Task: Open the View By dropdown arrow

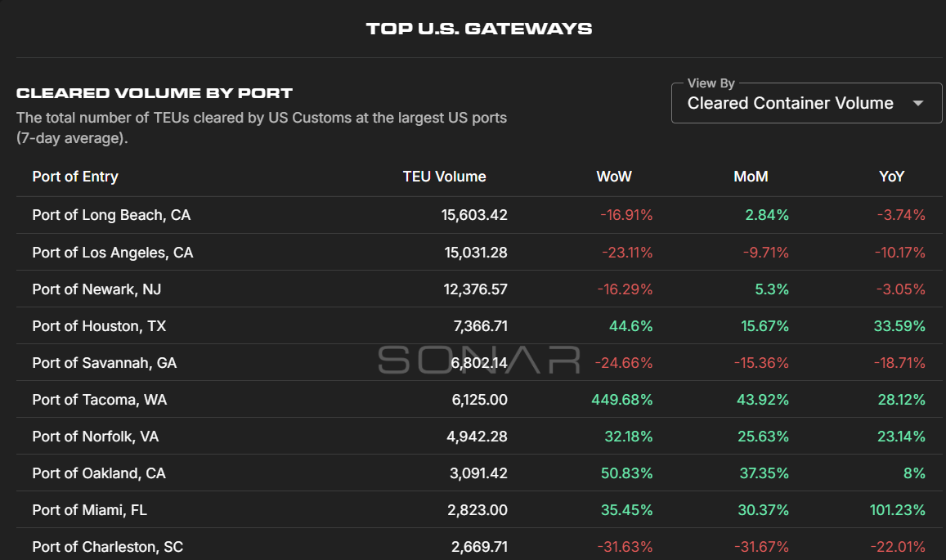Action: [917, 103]
